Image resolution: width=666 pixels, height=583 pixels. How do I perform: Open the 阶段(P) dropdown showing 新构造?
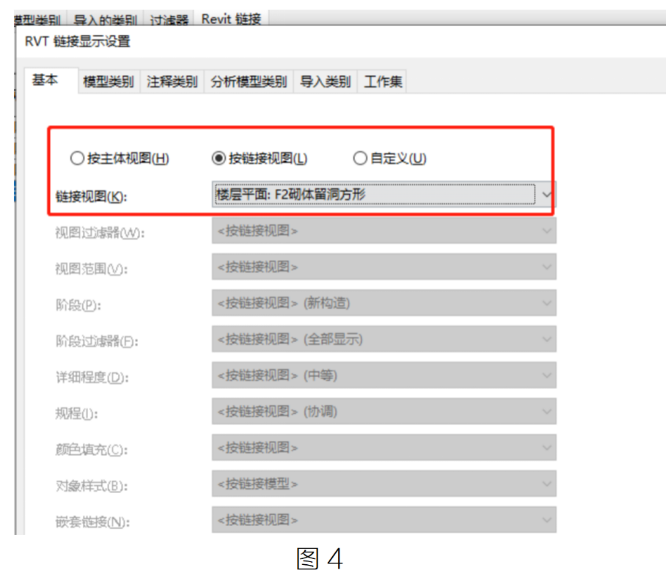coord(384,303)
